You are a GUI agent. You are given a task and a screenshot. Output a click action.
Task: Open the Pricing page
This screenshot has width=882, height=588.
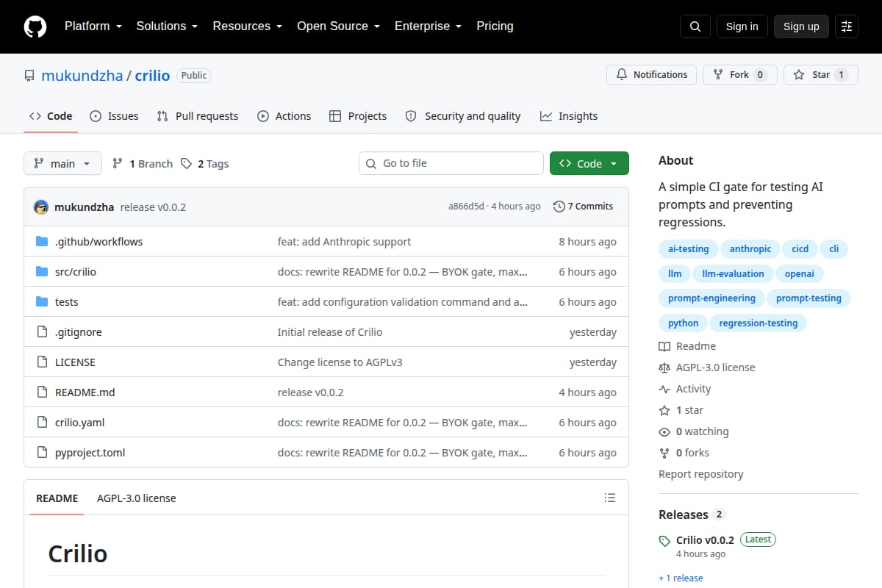(x=495, y=26)
